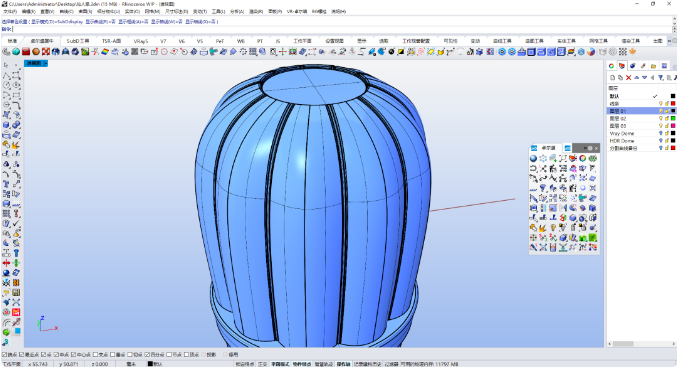Click green color swatch of 图层 02

[x=673, y=118]
